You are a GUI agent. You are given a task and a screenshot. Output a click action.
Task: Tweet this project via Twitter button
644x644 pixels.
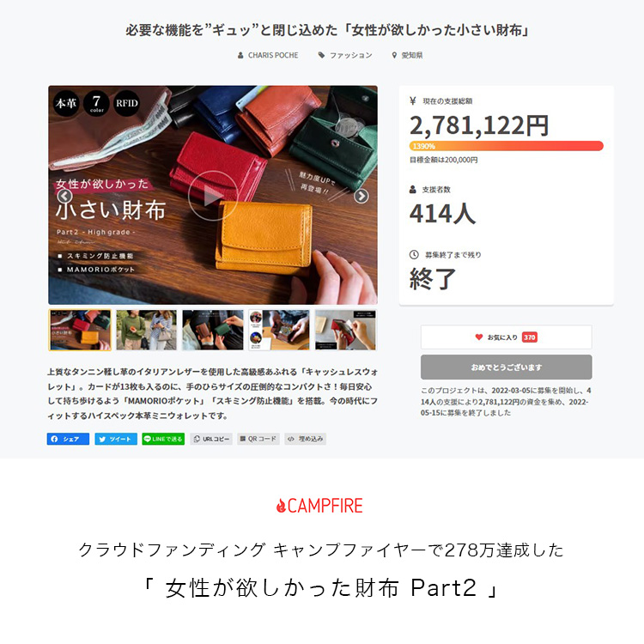[x=116, y=439]
